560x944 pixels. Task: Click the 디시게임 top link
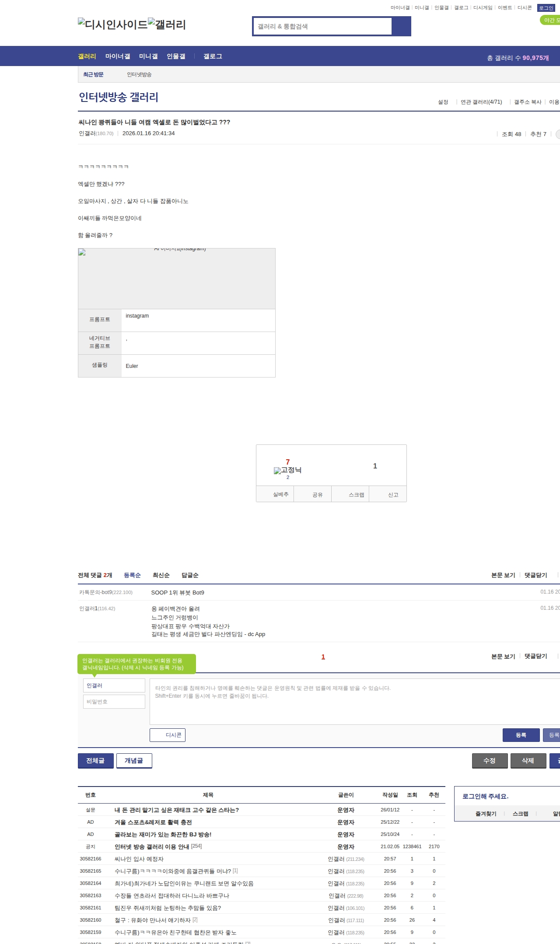tap(483, 8)
